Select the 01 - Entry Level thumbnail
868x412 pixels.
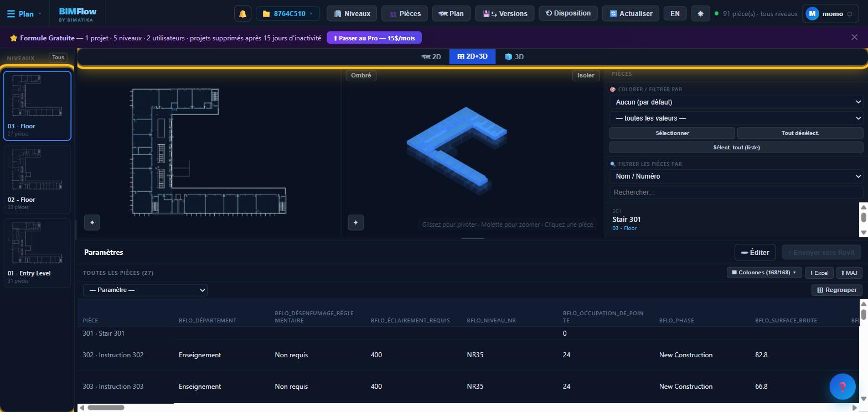point(38,253)
